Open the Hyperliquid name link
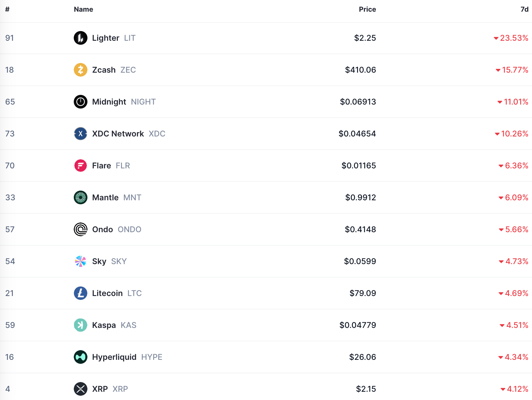This screenshot has height=400, width=532. 114,357
